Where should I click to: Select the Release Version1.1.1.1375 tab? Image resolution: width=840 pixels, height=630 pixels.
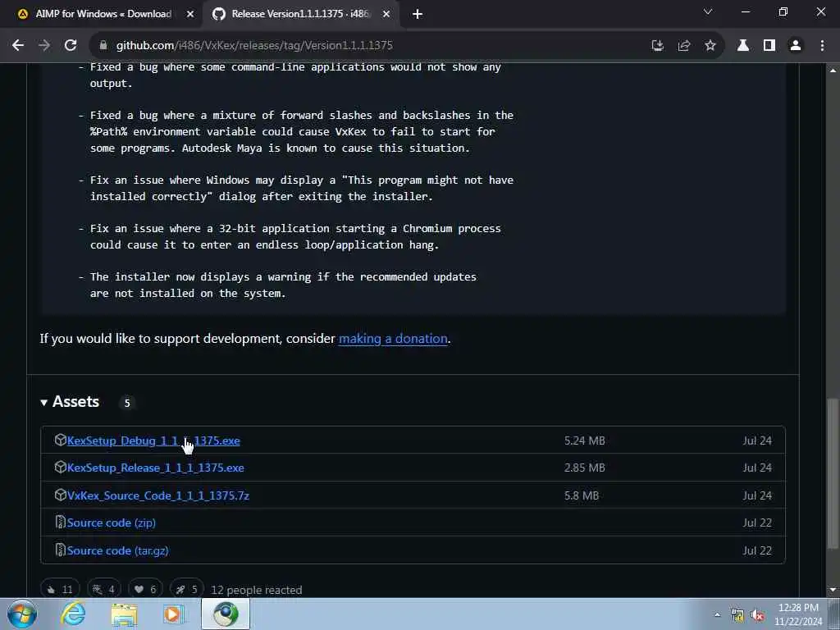300,14
